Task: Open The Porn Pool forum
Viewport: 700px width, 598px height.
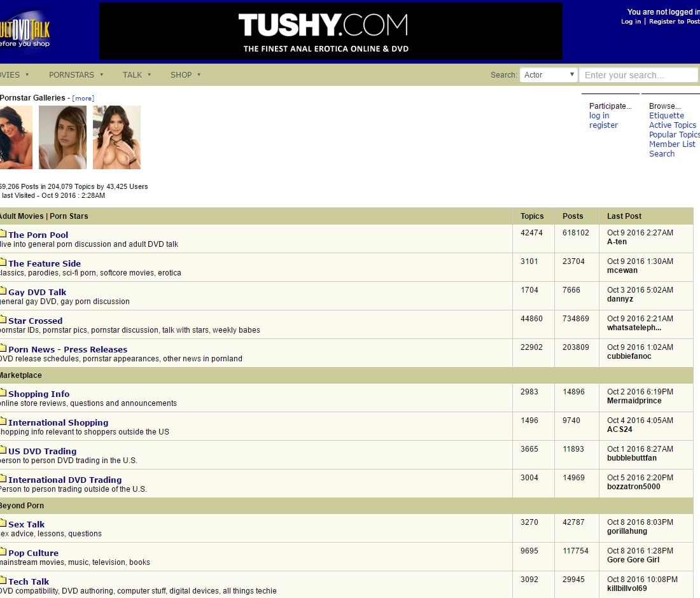Action: 38,235
